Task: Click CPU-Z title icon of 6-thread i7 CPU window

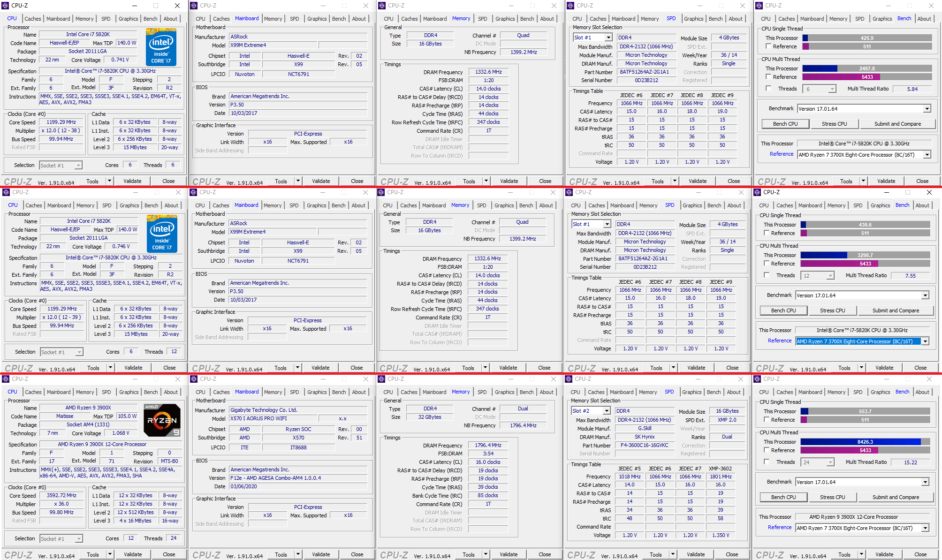Action: (6, 6)
